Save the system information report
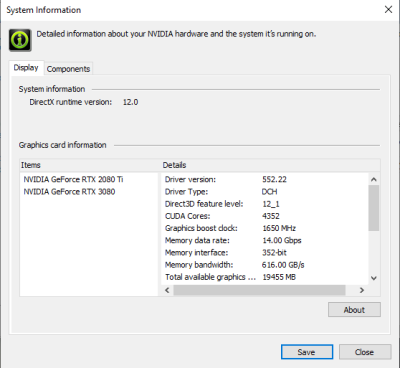 307,352
